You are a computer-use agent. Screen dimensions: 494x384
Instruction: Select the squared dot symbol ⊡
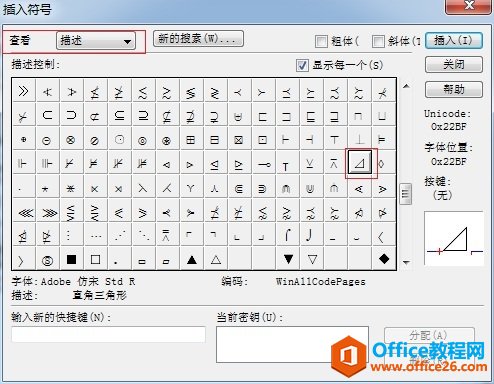(x=263, y=140)
